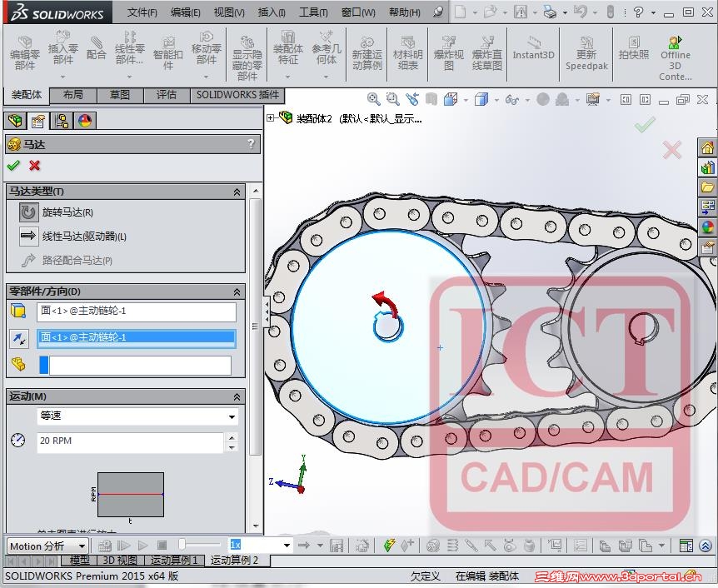Open the 视图 menu
This screenshot has width=718, height=588.
pos(229,12)
